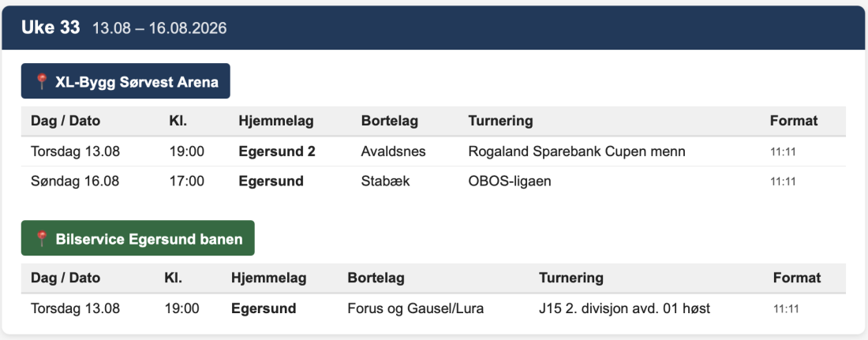This screenshot has height=340, width=868.
Task: Open the XL-Bygg Sørvest Arena venue button
Action: click(x=125, y=80)
